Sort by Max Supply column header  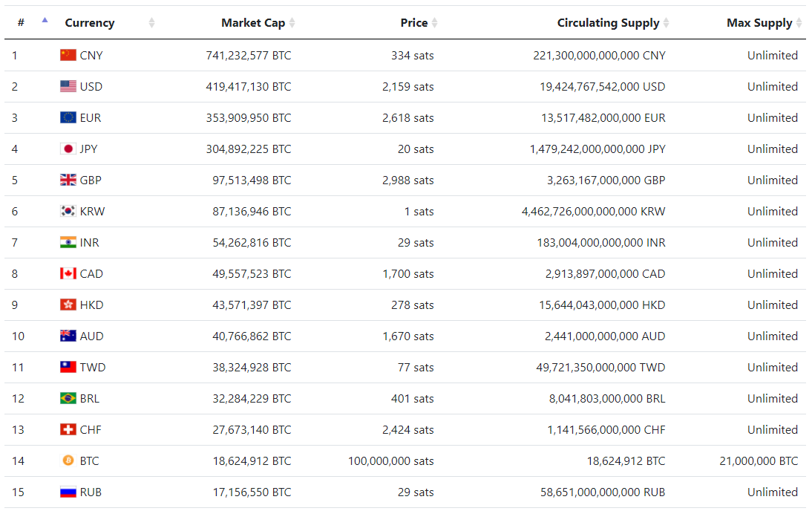point(759,23)
